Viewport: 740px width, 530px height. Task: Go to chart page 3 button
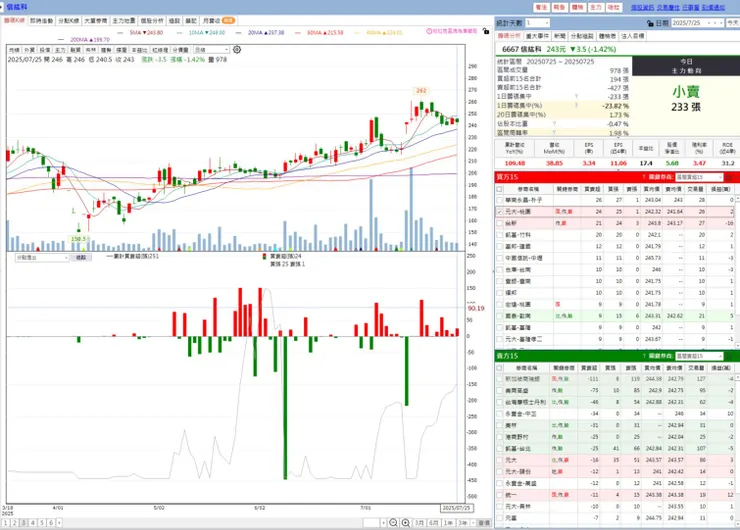[x=24, y=522]
